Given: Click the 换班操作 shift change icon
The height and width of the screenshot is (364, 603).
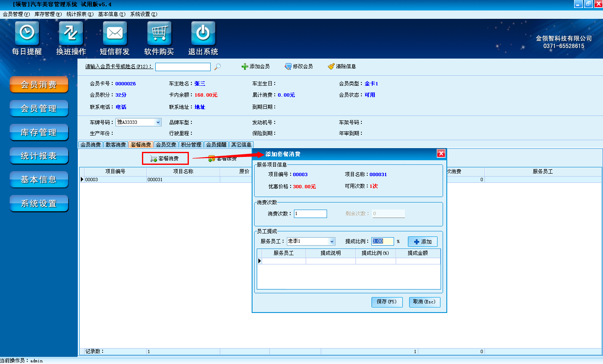Looking at the screenshot, I should point(71,33).
